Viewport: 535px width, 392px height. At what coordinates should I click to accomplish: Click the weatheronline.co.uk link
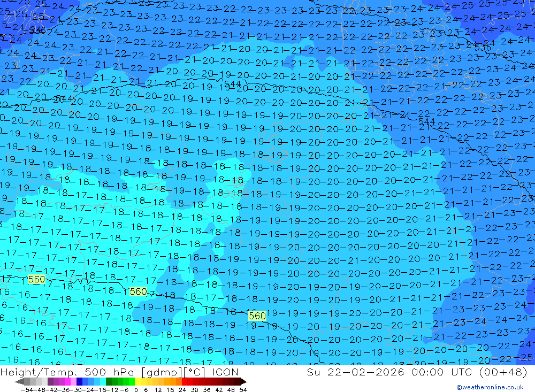pyautogui.click(x=490, y=387)
